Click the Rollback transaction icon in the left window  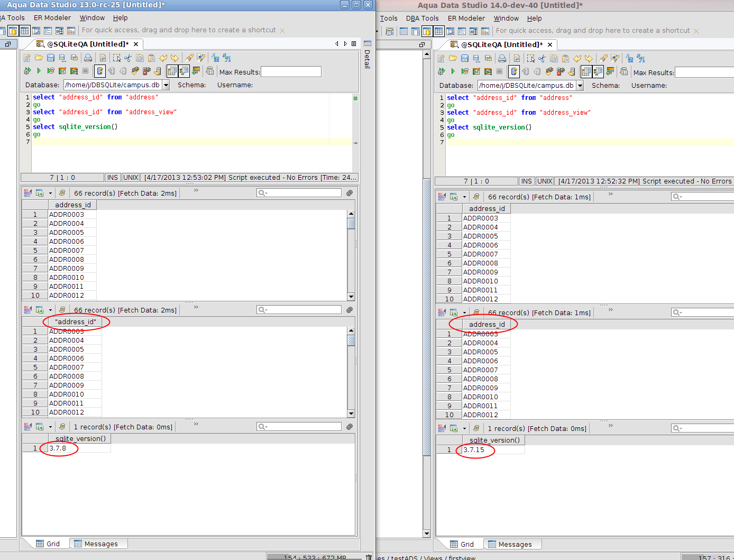123,71
